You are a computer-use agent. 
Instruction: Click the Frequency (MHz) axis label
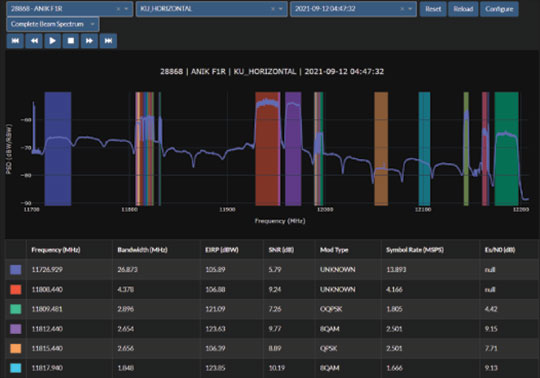tap(280, 221)
